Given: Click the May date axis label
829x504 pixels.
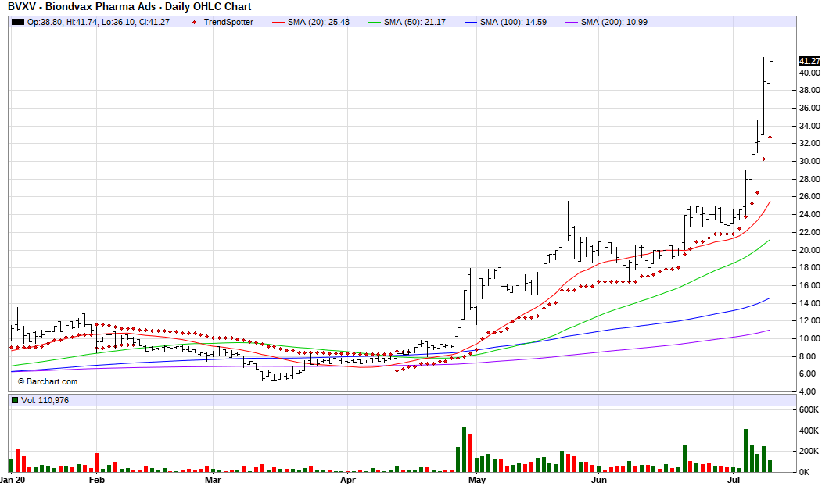Looking at the screenshot, I should point(477,481).
